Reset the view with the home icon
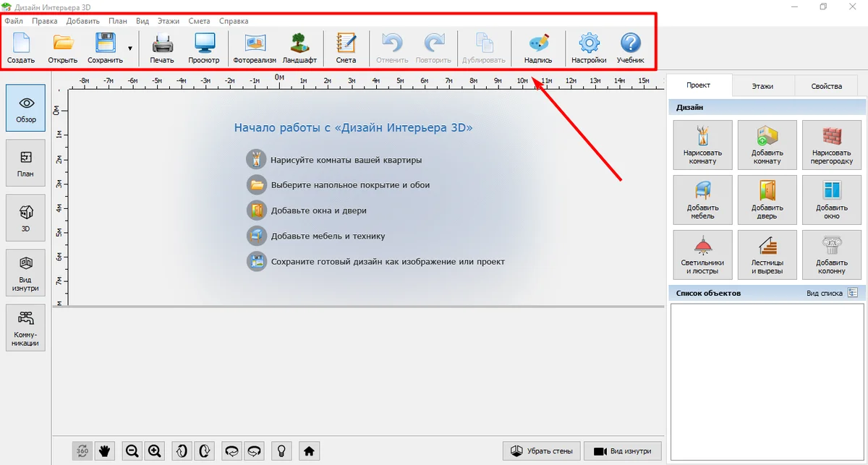Screen dimensions: 868x465 coord(309,451)
